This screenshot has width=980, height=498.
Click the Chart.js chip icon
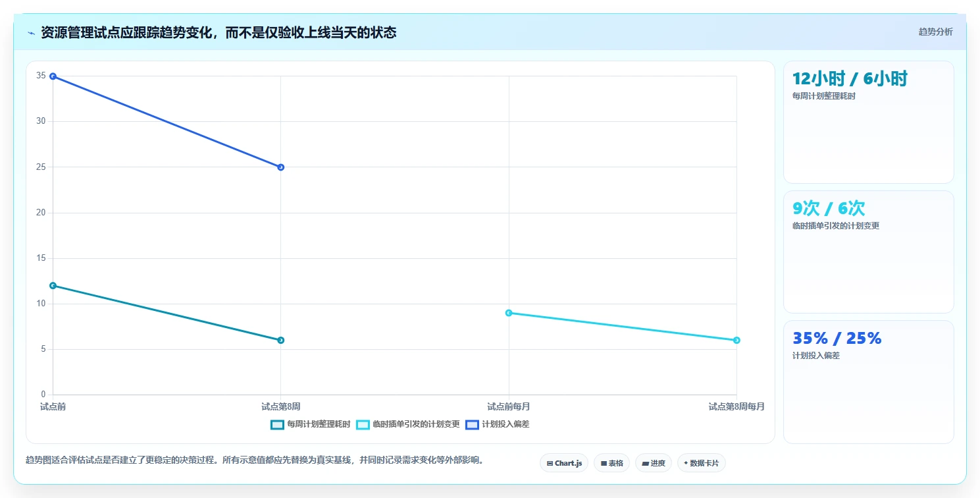[x=550, y=464]
